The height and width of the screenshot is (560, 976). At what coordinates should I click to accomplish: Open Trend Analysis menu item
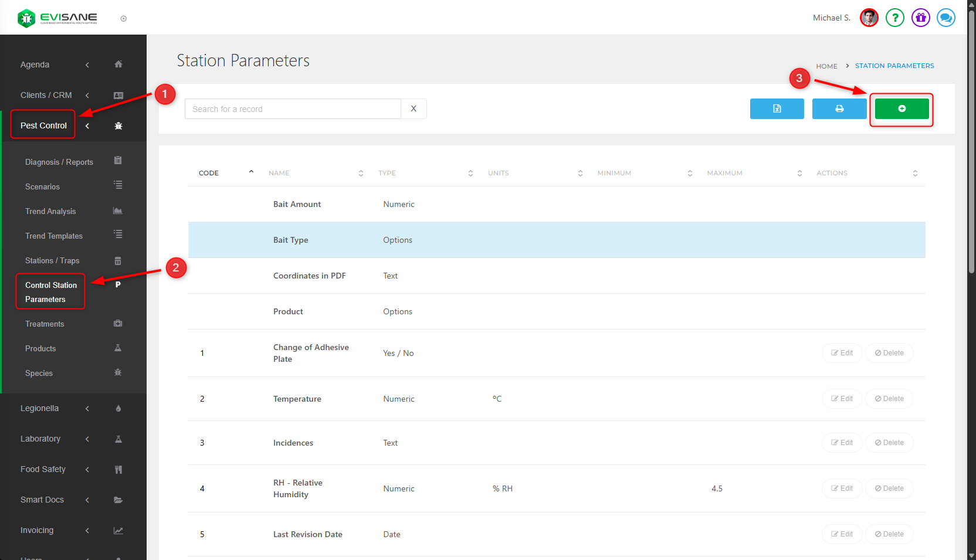tap(50, 211)
